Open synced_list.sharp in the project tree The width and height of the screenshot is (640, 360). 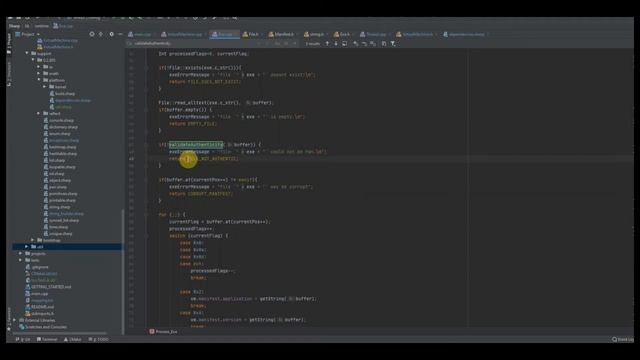pos(61,220)
